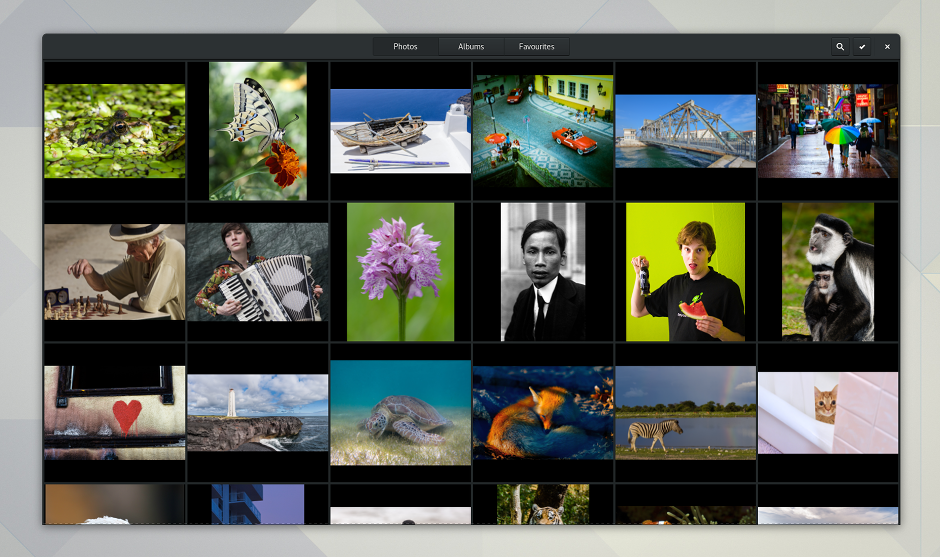Open the orange car street photo

tap(543, 131)
